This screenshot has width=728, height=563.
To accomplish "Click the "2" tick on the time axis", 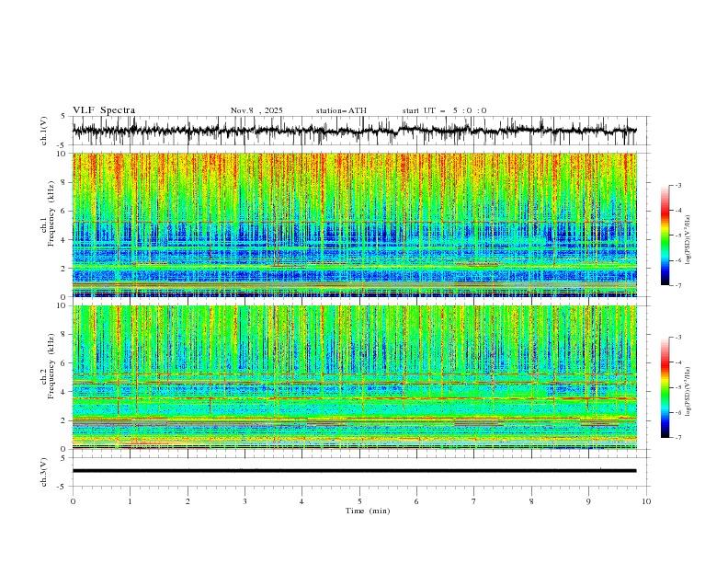I will (188, 501).
